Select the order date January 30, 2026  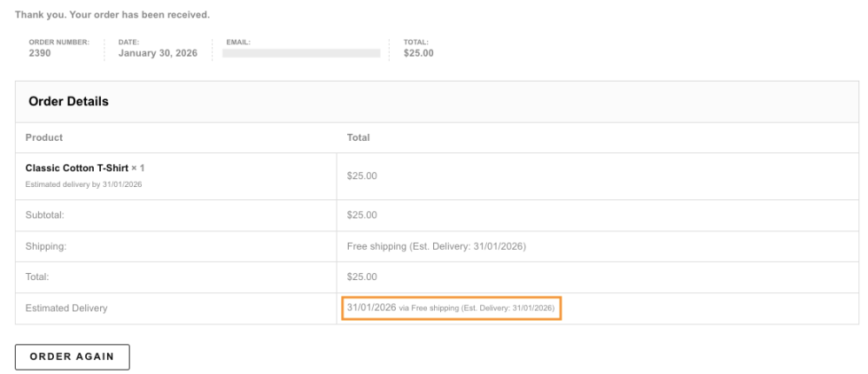pyautogui.click(x=158, y=53)
